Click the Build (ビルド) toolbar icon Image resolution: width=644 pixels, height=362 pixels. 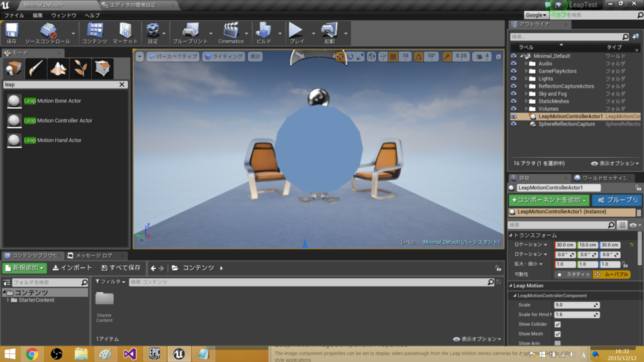click(x=264, y=33)
